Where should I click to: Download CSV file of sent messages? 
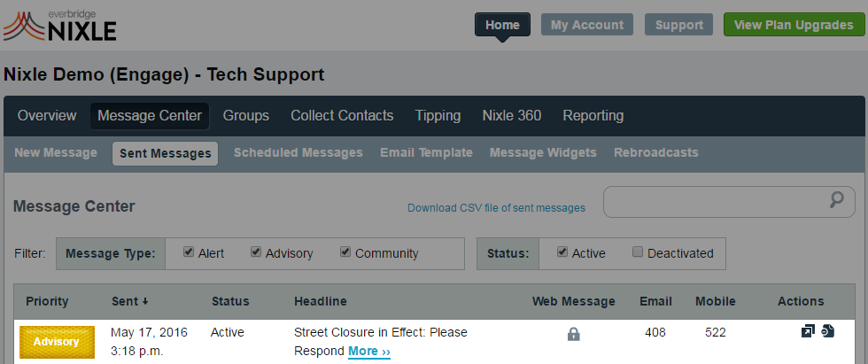pos(496,208)
